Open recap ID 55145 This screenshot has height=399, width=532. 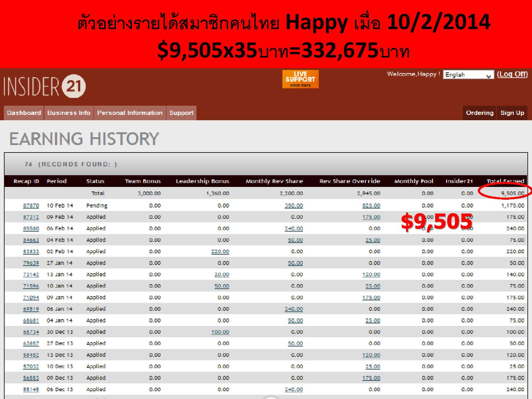point(31,389)
